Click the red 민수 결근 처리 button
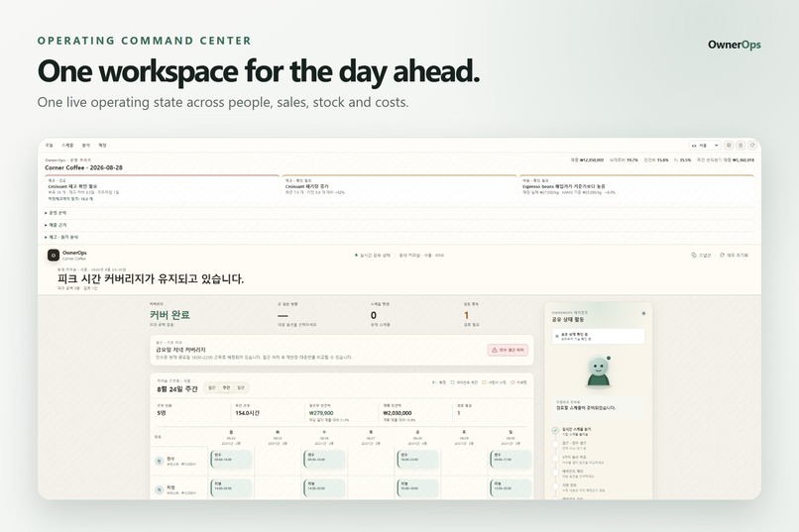 [508, 350]
